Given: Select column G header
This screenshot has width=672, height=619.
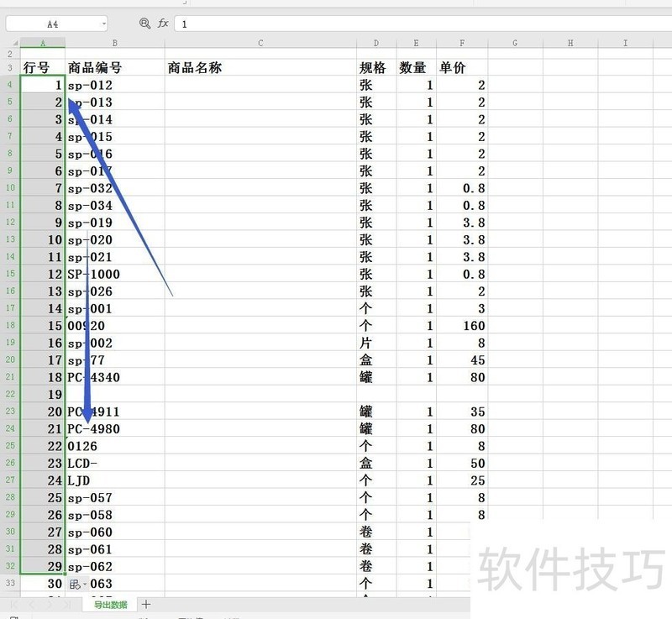Looking at the screenshot, I should (515, 43).
